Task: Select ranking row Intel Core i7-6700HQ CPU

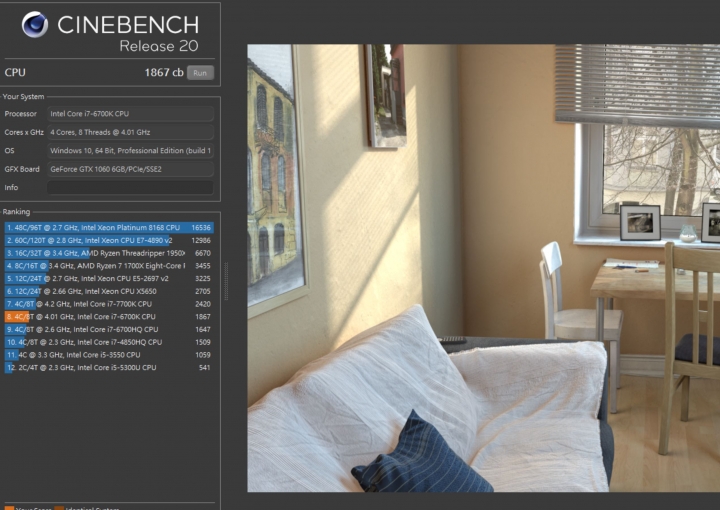Action: [109, 330]
